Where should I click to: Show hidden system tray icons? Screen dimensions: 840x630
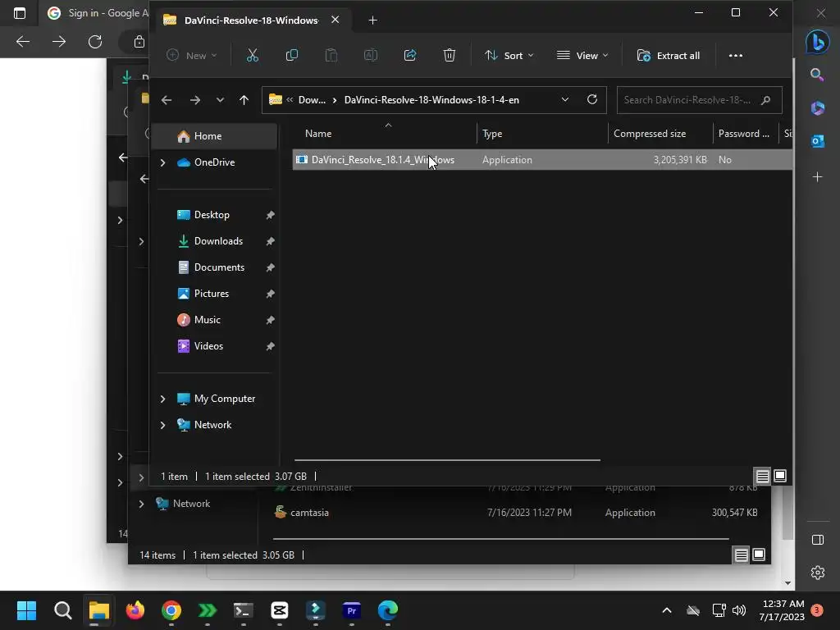667,610
